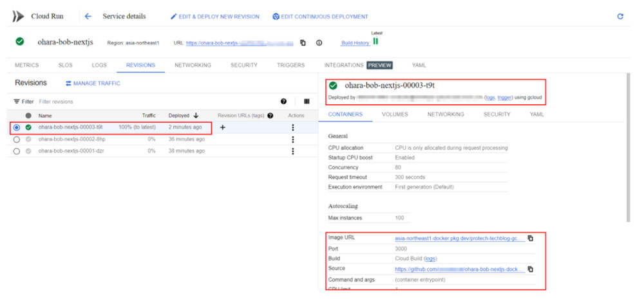Click the 36 minutes ago cell
The height and width of the screenshot is (299, 644).
coord(187,140)
